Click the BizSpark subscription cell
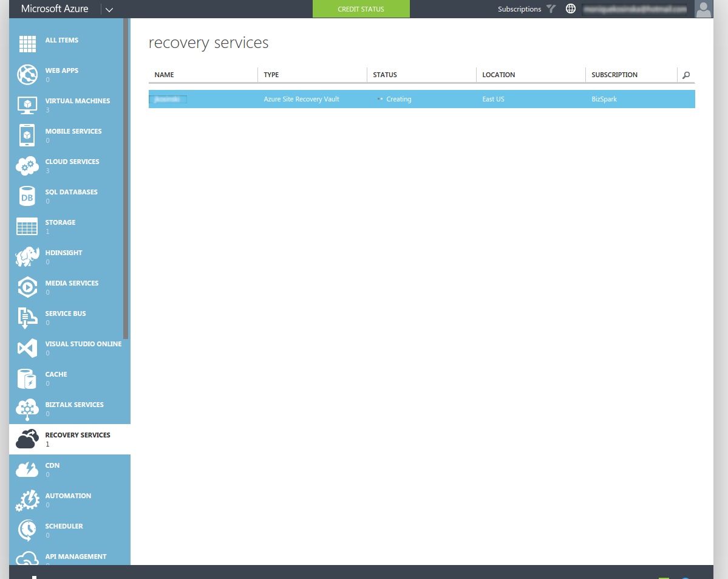728x579 pixels. pyautogui.click(x=604, y=99)
